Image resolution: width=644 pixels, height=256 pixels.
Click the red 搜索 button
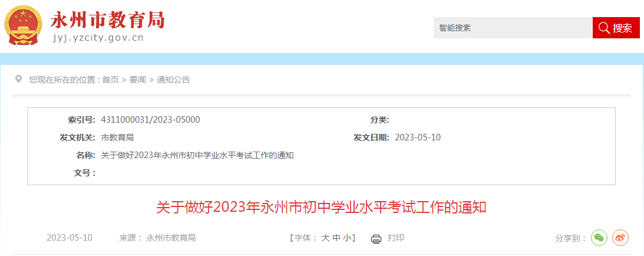click(616, 28)
